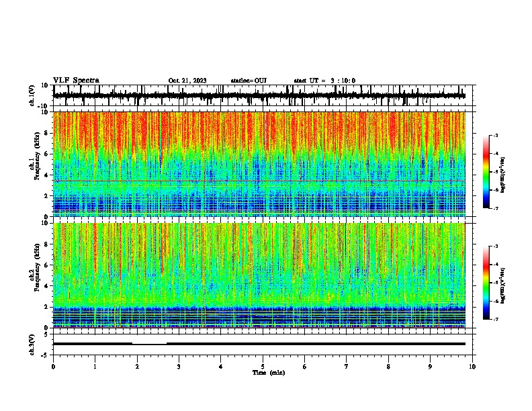
Task: Click the "2" kHz tick on ch.1 spectrogram
Action: (46, 196)
